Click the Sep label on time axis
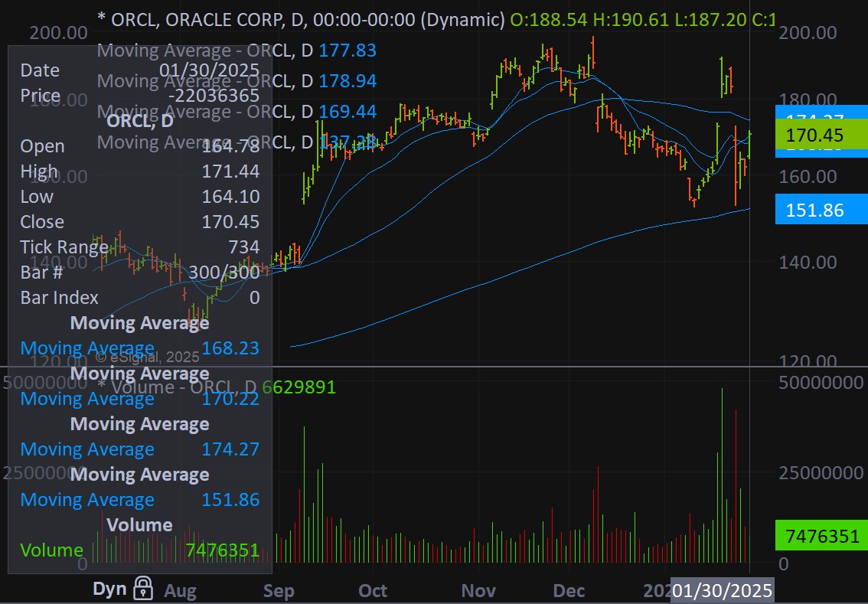This screenshot has height=604, width=868. (x=279, y=591)
